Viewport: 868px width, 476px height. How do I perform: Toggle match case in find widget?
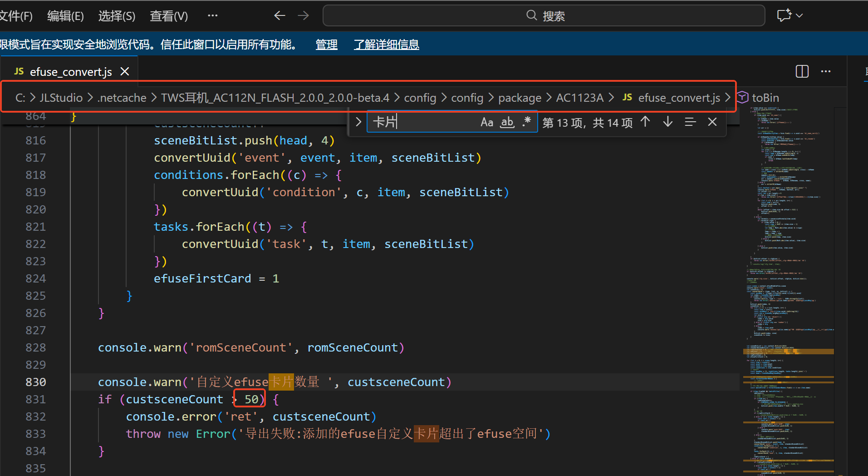tap(486, 122)
